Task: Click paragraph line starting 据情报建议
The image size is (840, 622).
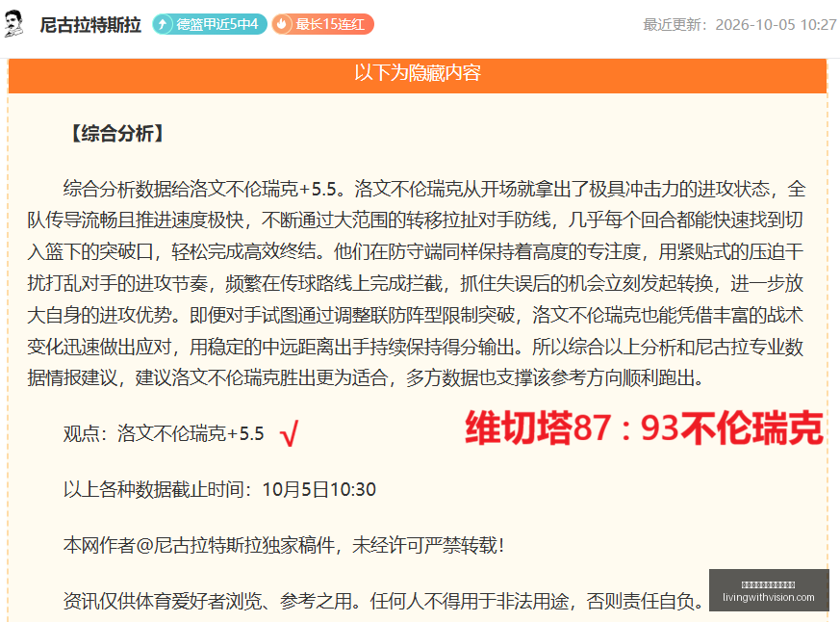Action: (366, 377)
